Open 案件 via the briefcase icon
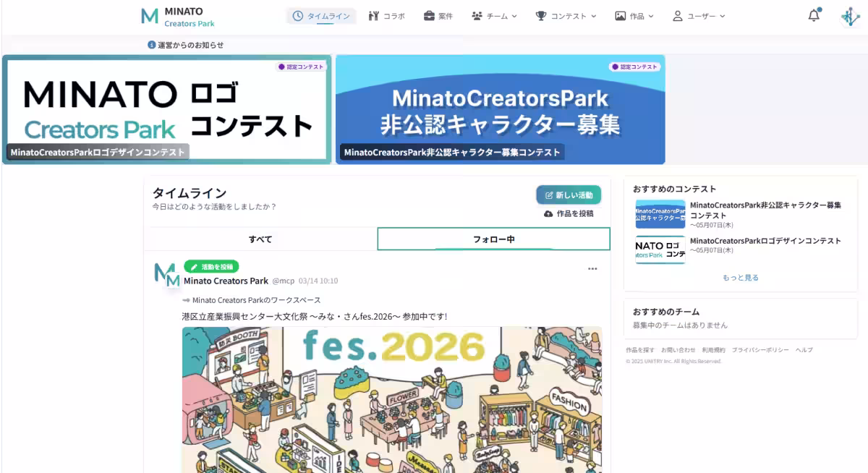Image resolution: width=868 pixels, height=473 pixels. click(428, 14)
